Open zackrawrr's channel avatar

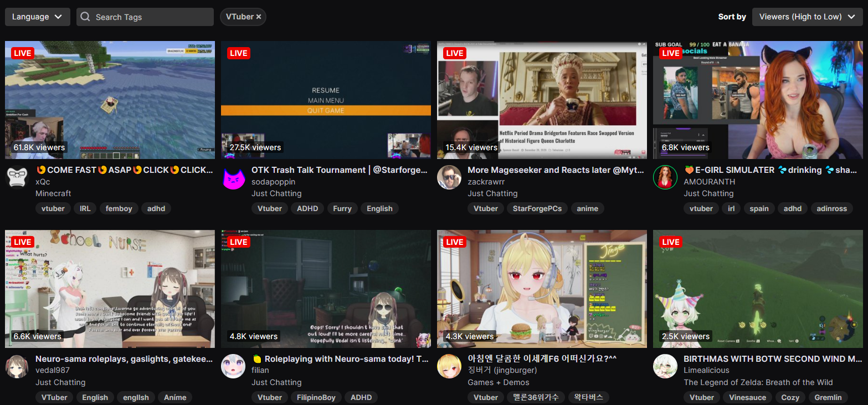coord(449,178)
